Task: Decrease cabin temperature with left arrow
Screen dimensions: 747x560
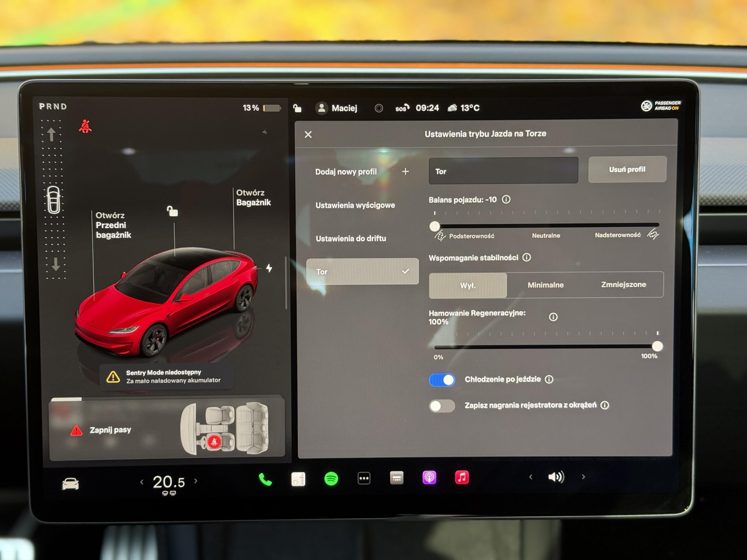Action: coord(142,482)
